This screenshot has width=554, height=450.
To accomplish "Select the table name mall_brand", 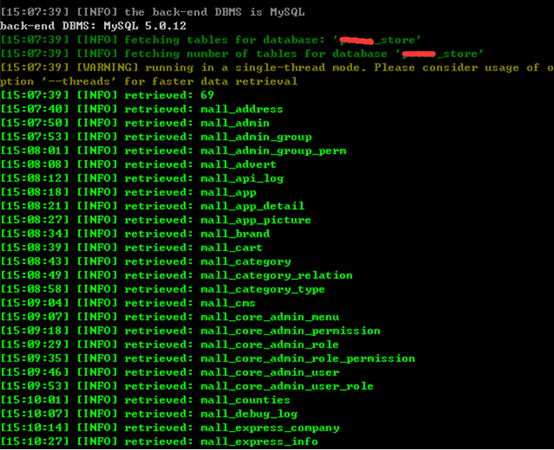I will (235, 234).
